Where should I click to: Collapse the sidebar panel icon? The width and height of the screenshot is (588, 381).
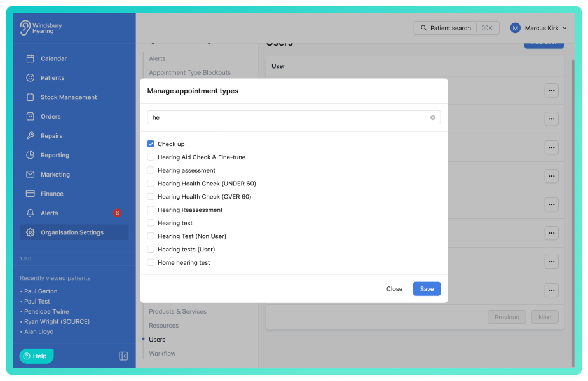tap(123, 356)
